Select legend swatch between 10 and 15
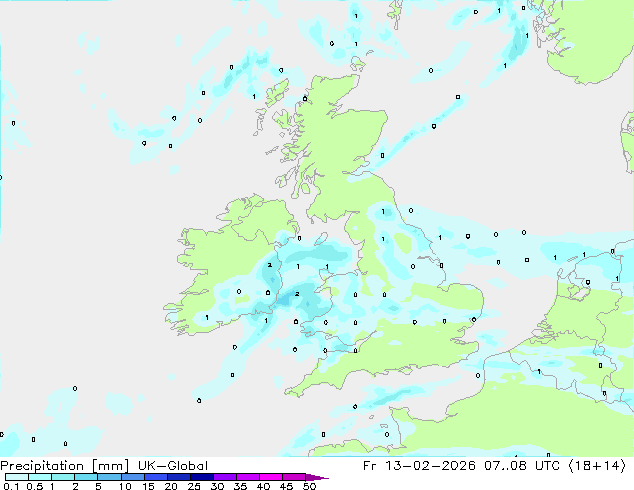The width and height of the screenshot is (634, 490). (132, 477)
